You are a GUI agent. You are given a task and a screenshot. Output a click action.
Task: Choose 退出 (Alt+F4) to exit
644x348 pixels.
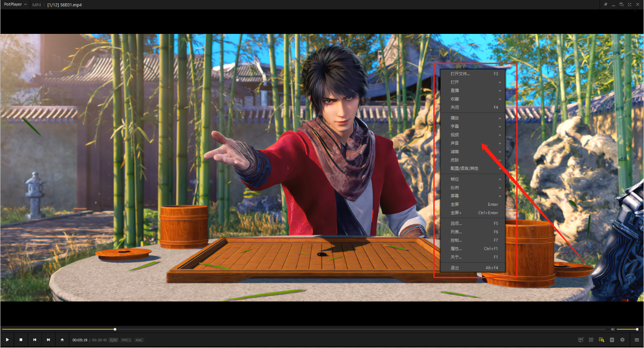(x=473, y=268)
